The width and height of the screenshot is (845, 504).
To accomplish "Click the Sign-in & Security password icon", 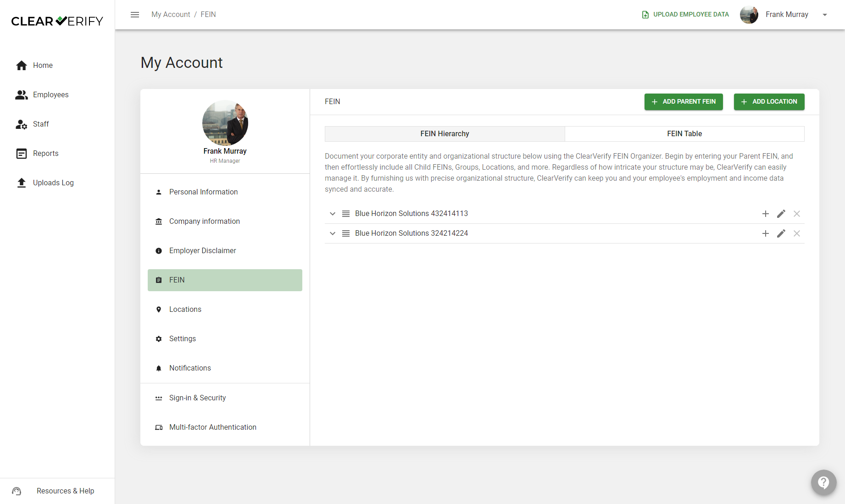I will (x=159, y=398).
